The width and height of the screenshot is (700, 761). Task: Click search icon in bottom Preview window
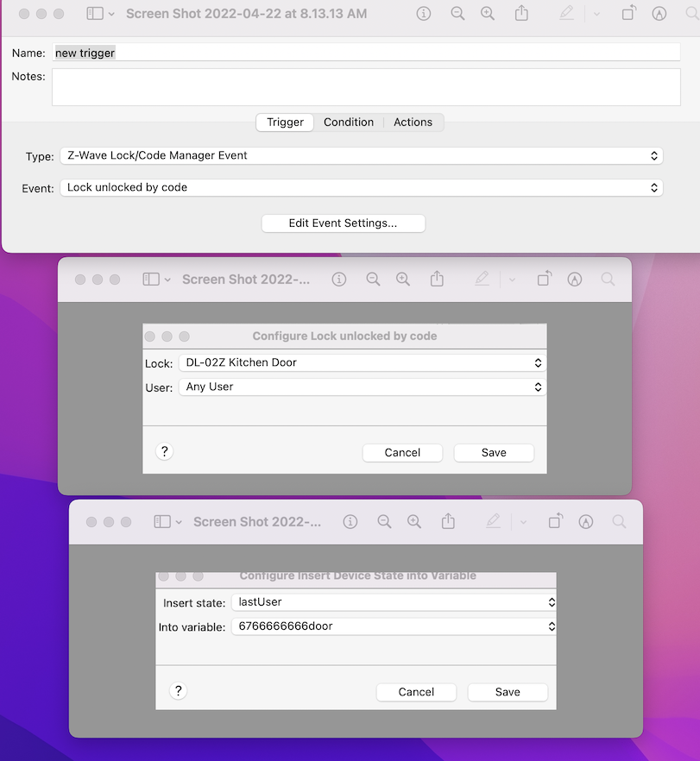pos(619,522)
